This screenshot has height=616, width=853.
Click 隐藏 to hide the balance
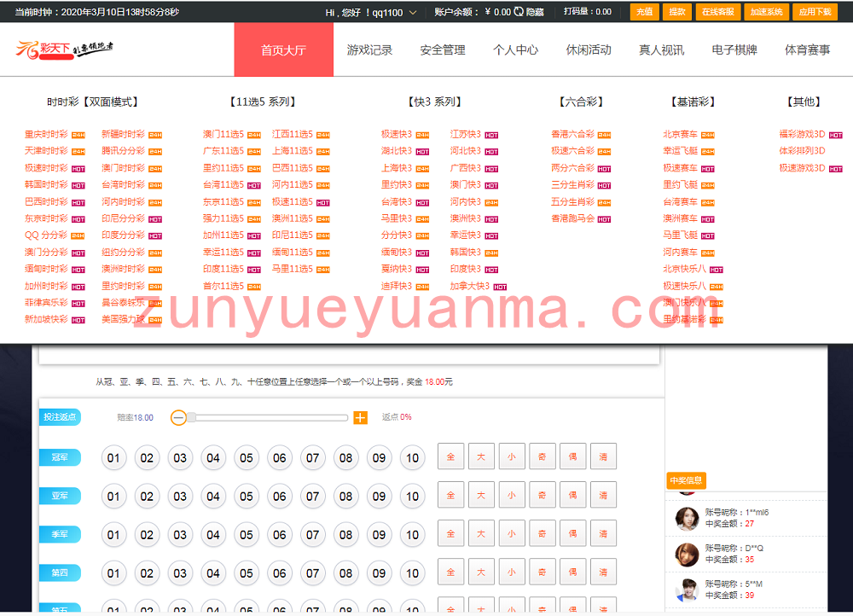tap(535, 12)
